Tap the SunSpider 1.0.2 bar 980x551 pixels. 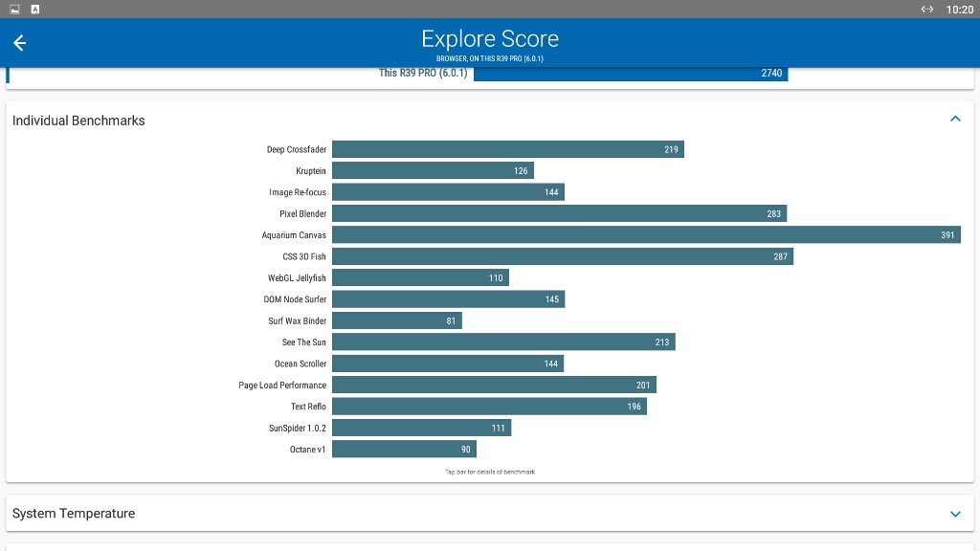(422, 428)
